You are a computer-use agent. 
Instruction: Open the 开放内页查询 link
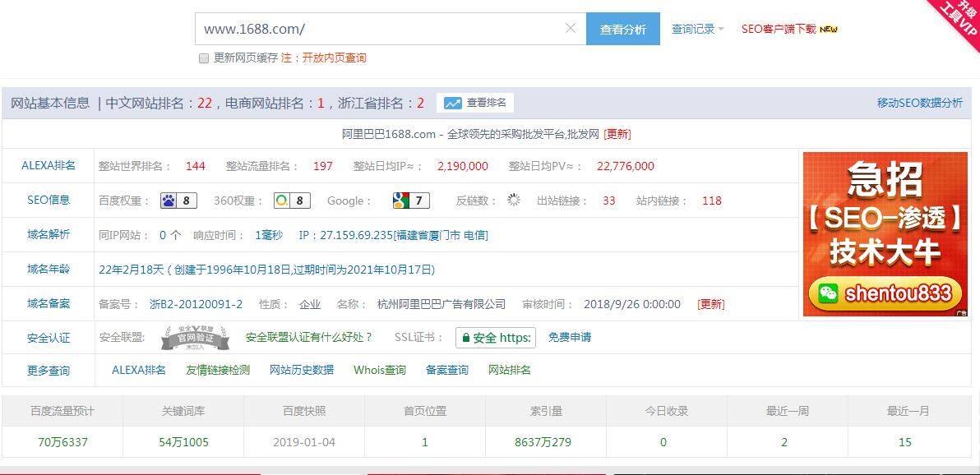pyautogui.click(x=334, y=58)
